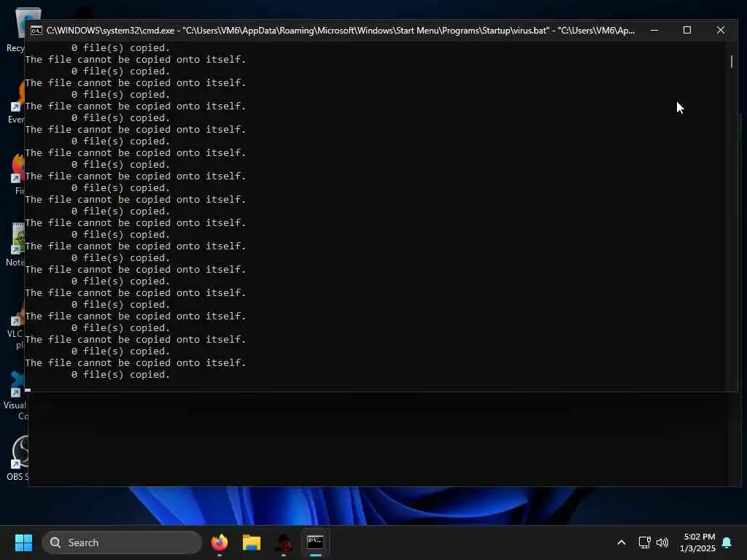Open the Windows Start menu
The height and width of the screenshot is (560, 747).
(x=23, y=542)
